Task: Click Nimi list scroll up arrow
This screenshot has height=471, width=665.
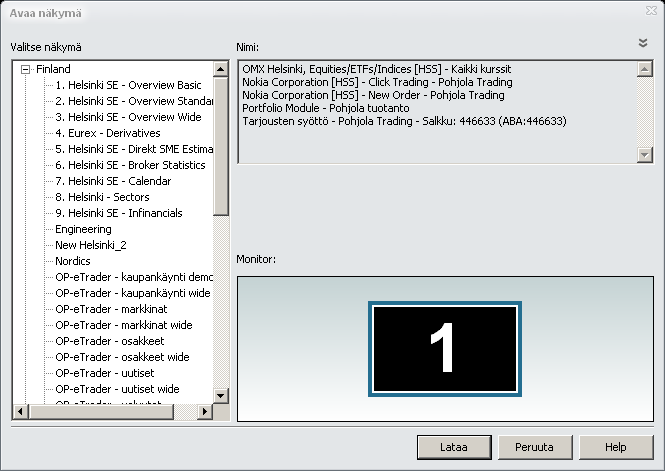Action: click(x=645, y=69)
